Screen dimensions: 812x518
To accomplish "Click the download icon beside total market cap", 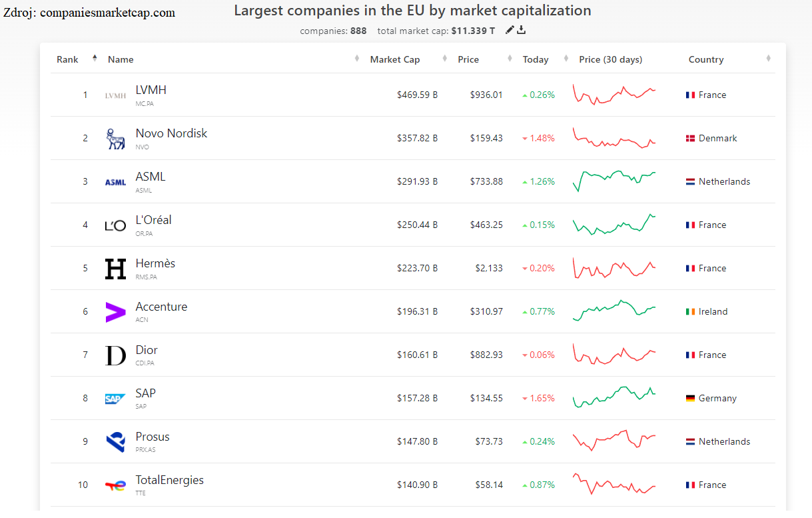I will [522, 30].
